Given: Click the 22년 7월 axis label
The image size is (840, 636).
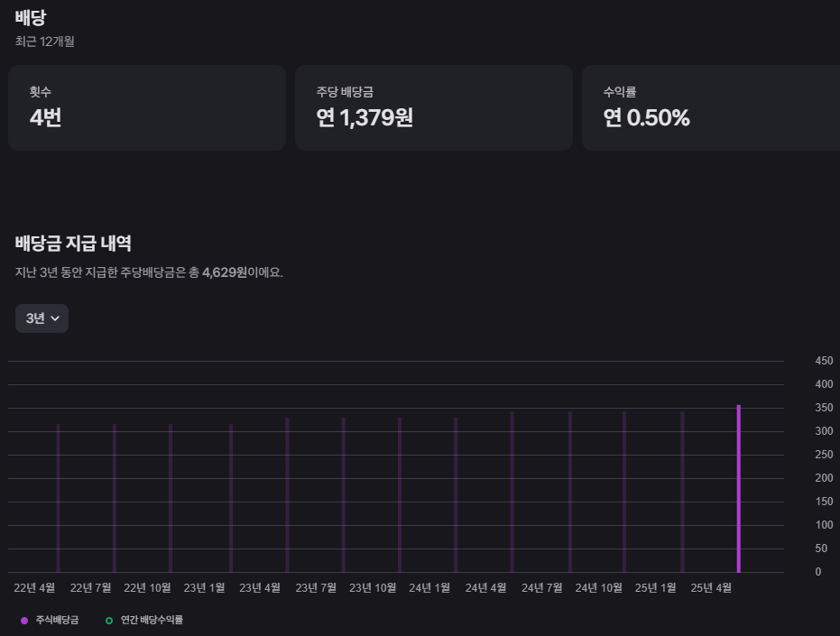Looking at the screenshot, I should 90,588.
